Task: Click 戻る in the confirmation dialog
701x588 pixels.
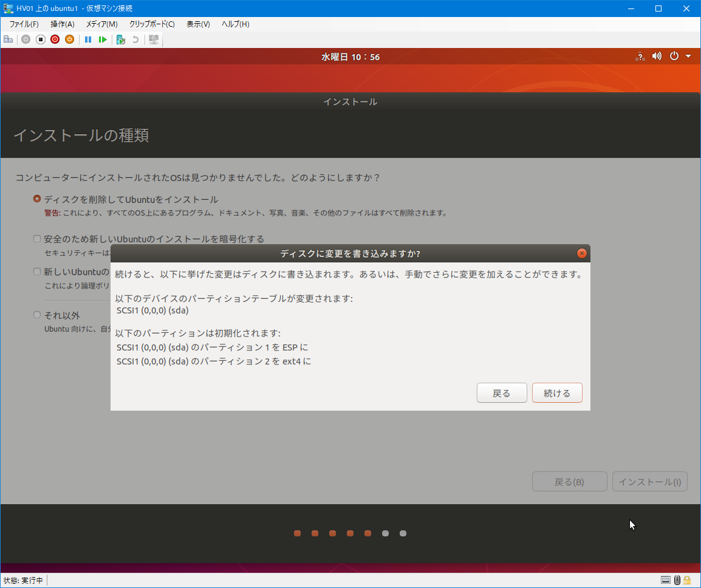Action: click(x=502, y=392)
